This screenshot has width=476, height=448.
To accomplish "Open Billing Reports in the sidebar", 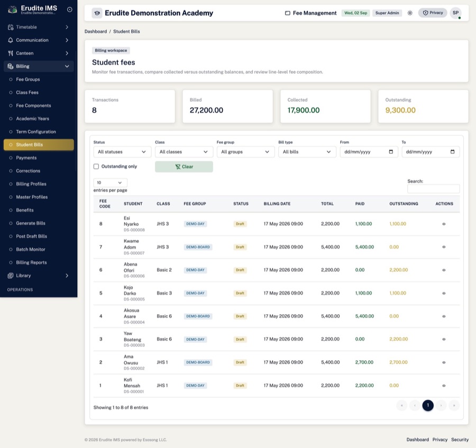I will [39, 262].
